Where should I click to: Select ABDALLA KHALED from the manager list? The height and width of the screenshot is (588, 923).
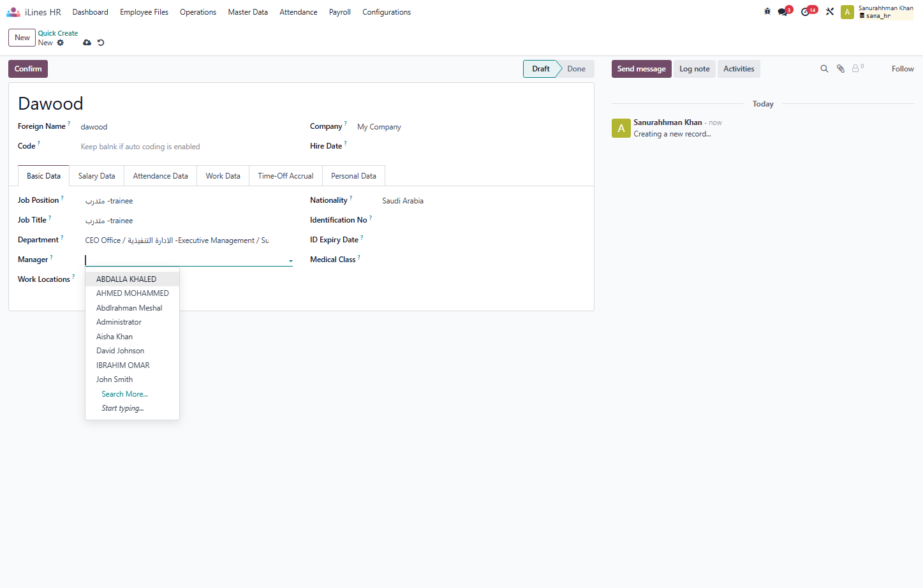132,279
